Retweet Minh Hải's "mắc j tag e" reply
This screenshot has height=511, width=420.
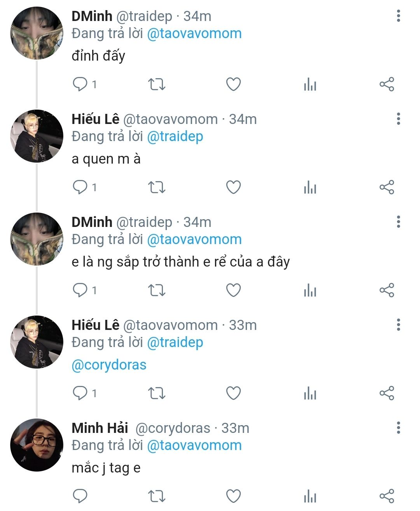(x=157, y=496)
